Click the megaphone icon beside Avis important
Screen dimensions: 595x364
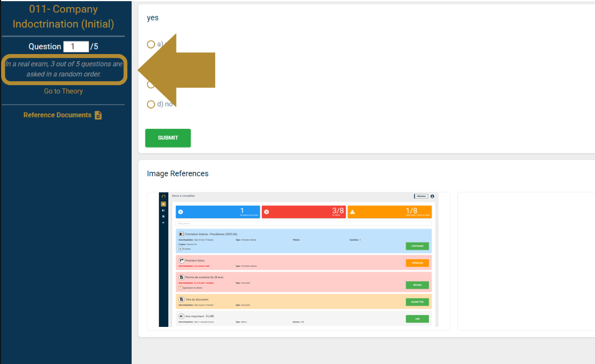(x=181, y=316)
